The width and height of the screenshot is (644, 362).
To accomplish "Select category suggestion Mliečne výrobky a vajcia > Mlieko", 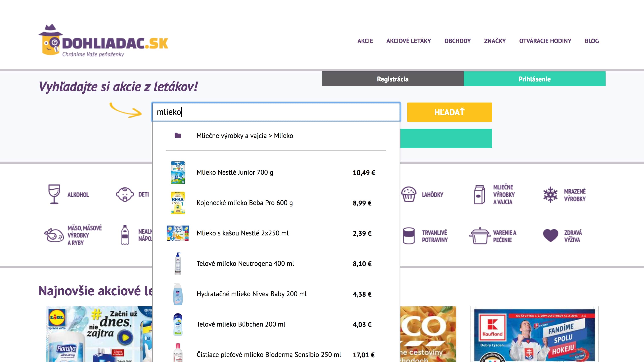I will coord(276,136).
